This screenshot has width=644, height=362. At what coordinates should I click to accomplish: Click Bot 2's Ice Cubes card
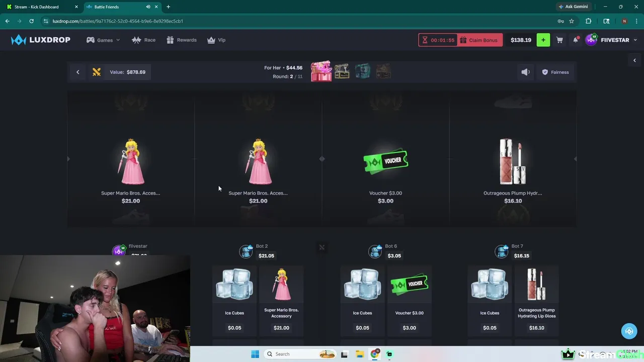234,301
